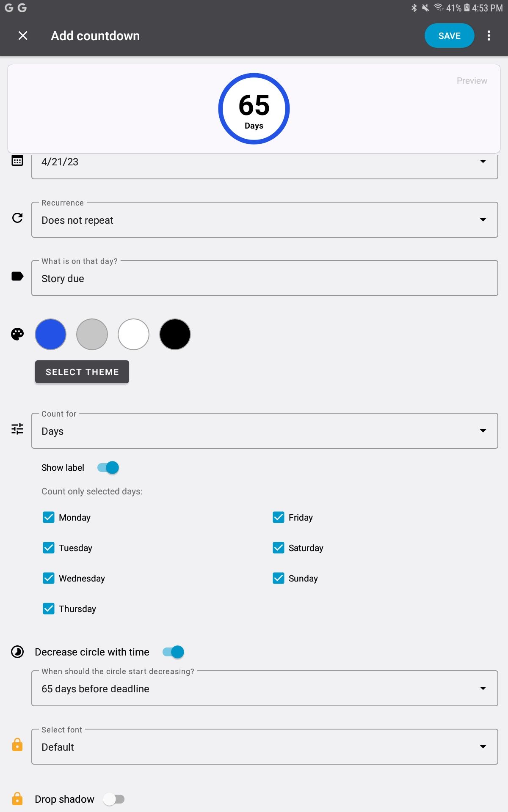508x812 pixels.
Task: Tap the label tag icon
Action: pyautogui.click(x=17, y=277)
